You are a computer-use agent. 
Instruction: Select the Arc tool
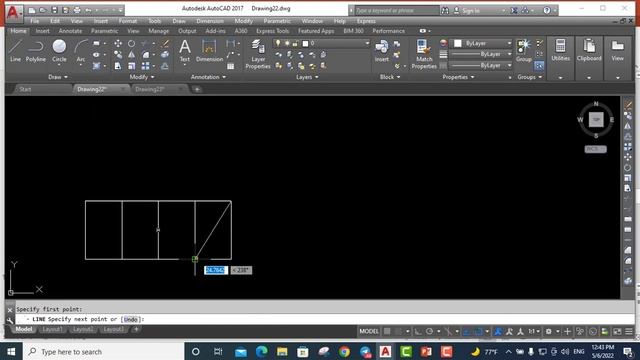point(81,51)
